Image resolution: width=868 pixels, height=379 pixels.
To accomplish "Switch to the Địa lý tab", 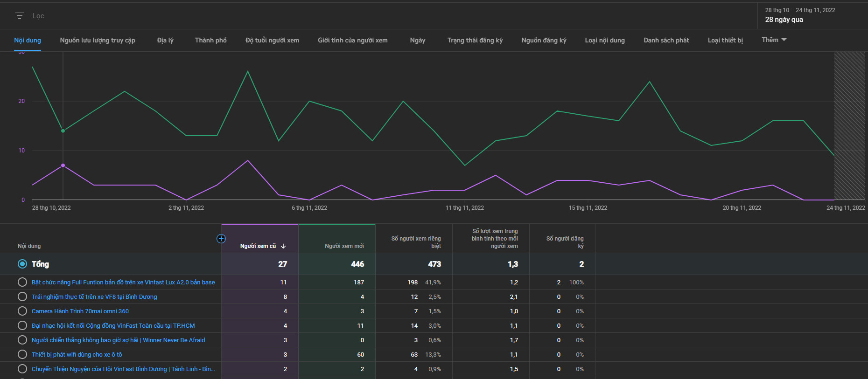I will click(165, 41).
